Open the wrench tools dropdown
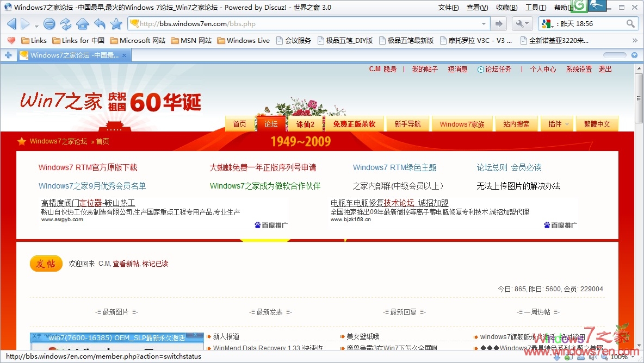This screenshot has width=644, height=363. 522,24
